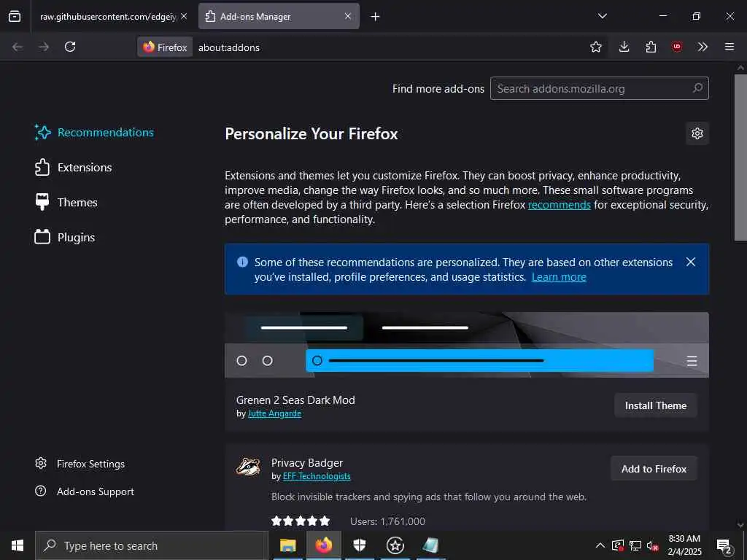Click the scroll up arrow of the scrollbar
This screenshot has width=747, height=560.
(x=740, y=68)
